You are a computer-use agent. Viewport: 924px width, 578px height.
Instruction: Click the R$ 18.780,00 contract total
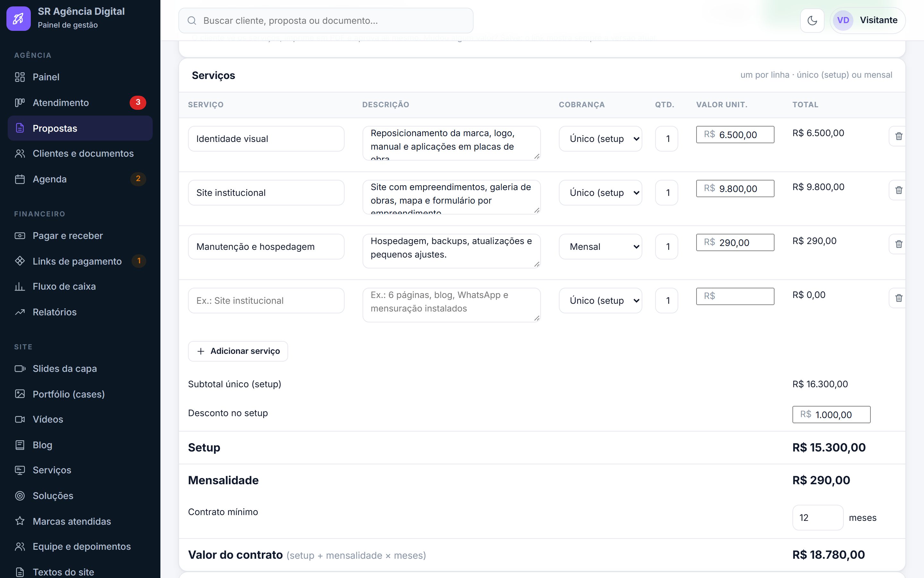point(828,555)
